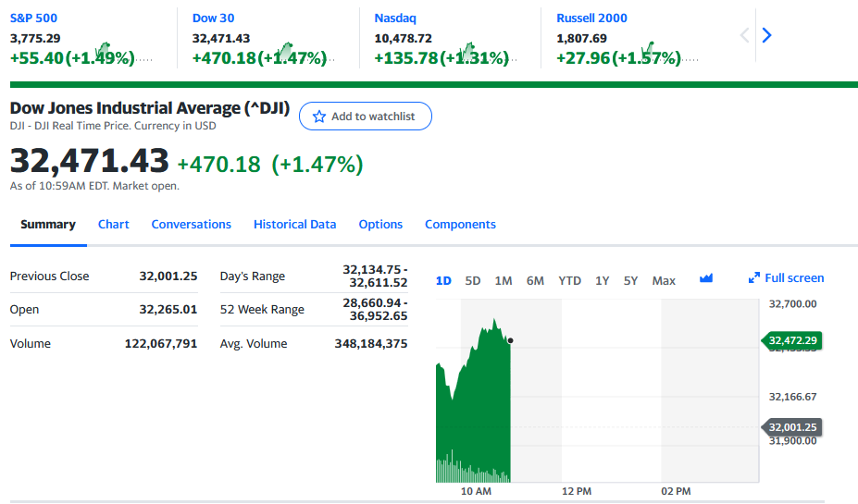This screenshot has width=858, height=504.
Task: Click the +470.18 point change beside the price
Action: coord(218,164)
